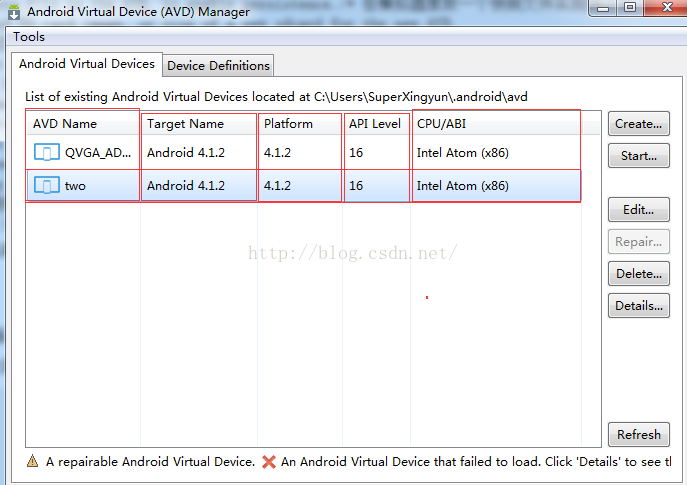Maximize the AVD Manager window
This screenshot has height=485, width=687.
click(x=630, y=8)
